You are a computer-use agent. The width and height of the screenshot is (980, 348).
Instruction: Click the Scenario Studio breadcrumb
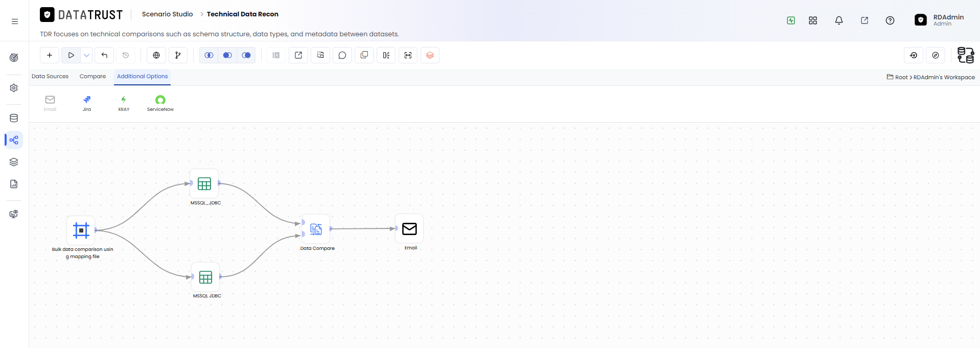168,14
